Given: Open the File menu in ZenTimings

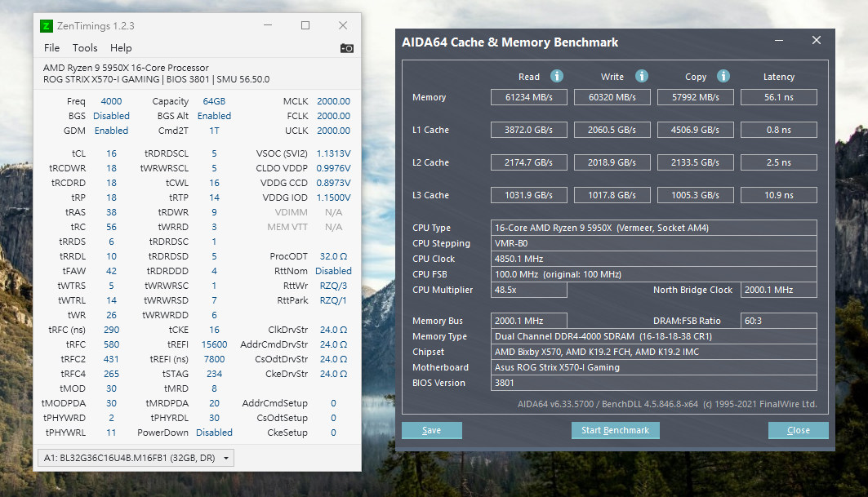Looking at the screenshot, I should (51, 48).
